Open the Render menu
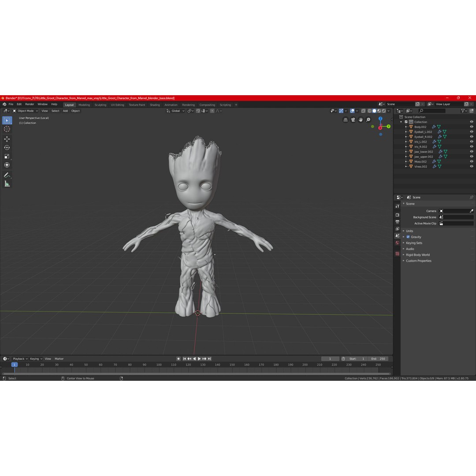Screen dimensions: 476x476 point(30,104)
